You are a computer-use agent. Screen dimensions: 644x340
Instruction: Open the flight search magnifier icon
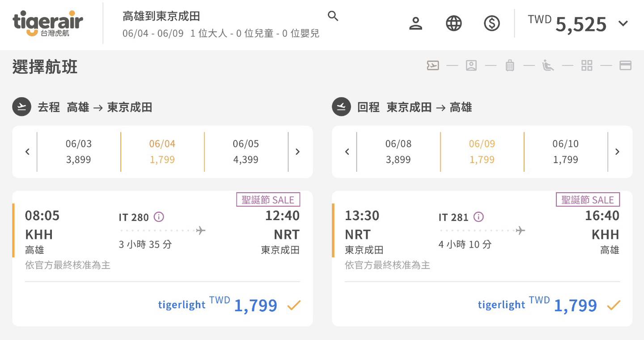tap(333, 17)
